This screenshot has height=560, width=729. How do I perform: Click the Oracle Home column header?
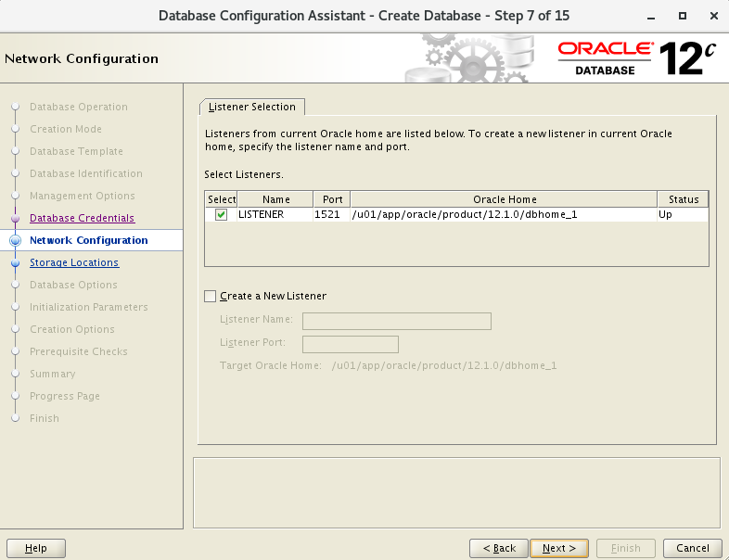(504, 199)
